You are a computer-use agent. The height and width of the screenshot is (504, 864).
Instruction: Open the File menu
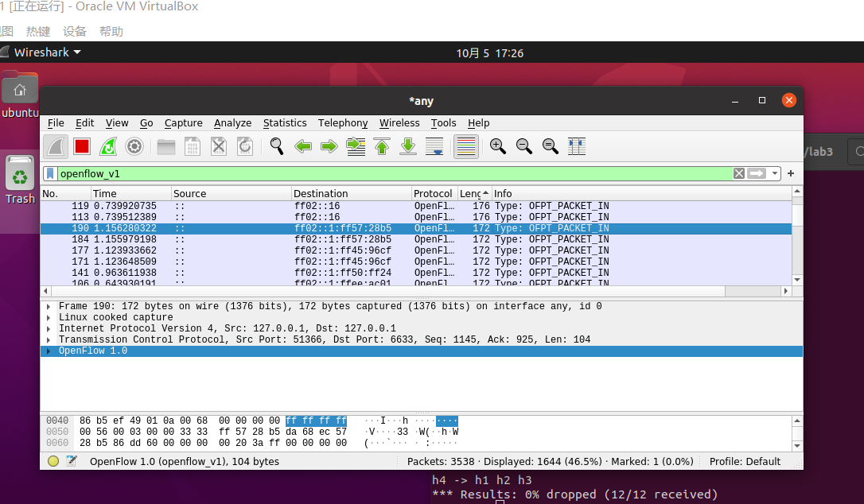click(56, 123)
